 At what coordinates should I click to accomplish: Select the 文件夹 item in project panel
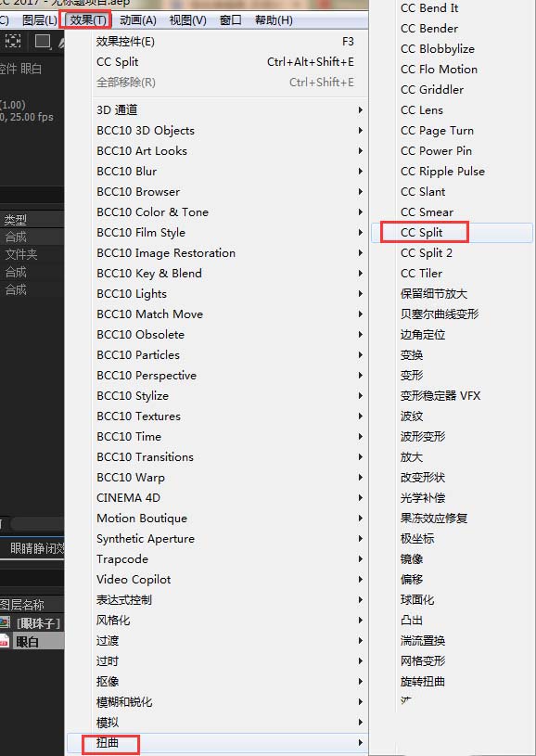21,254
